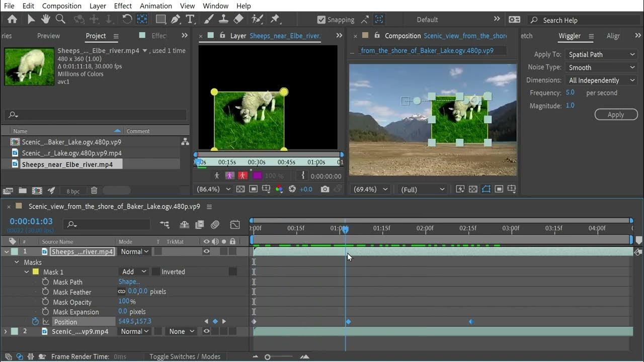Select the Hand tool
The width and height of the screenshot is (644, 362).
pos(45,19)
